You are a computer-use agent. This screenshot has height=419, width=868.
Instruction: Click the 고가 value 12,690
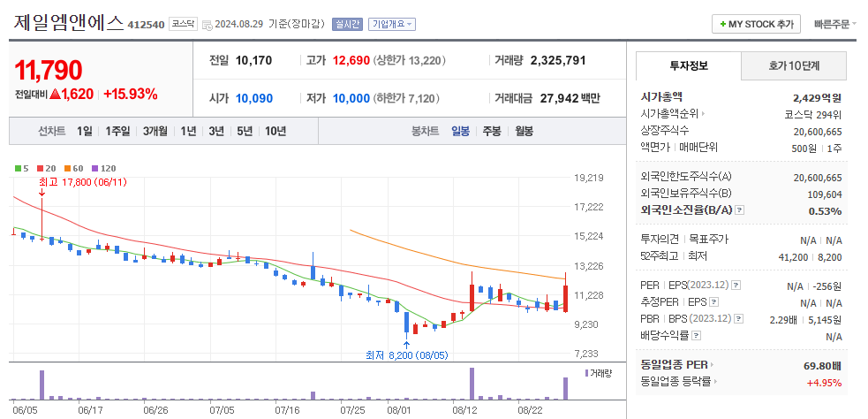pyautogui.click(x=351, y=60)
